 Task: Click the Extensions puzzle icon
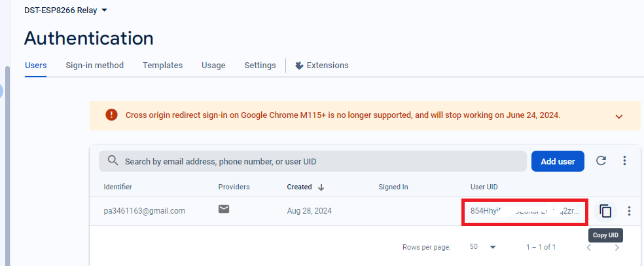299,66
